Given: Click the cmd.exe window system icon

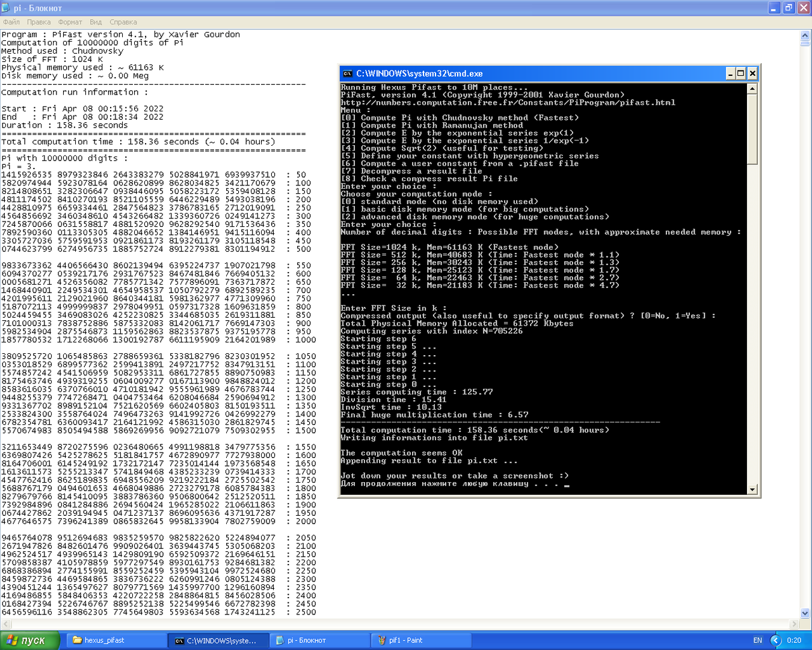Looking at the screenshot, I should tap(347, 73).
